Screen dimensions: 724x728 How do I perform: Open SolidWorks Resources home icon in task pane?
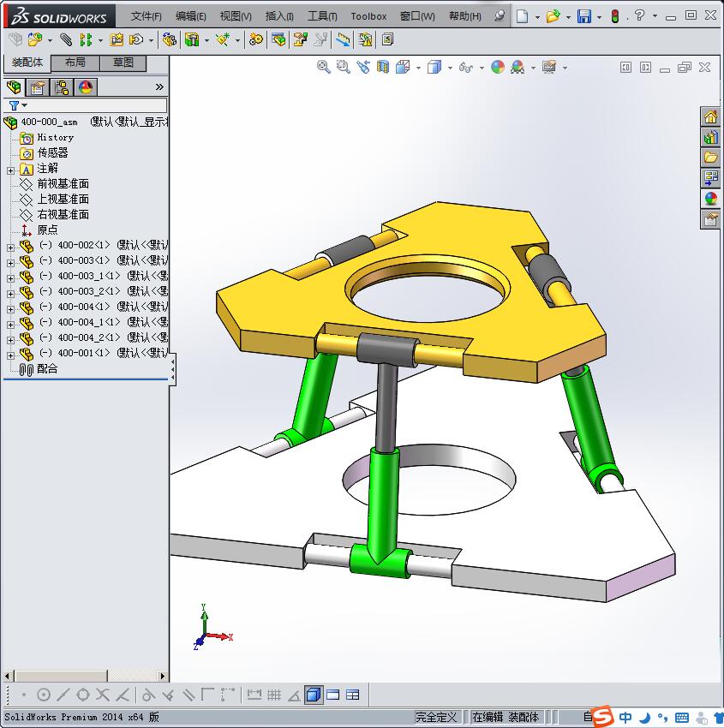pyautogui.click(x=710, y=117)
